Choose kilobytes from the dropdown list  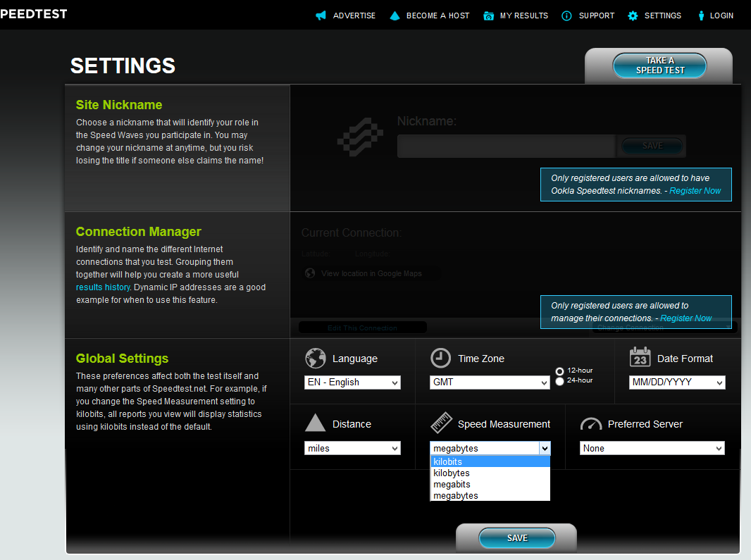coord(490,473)
